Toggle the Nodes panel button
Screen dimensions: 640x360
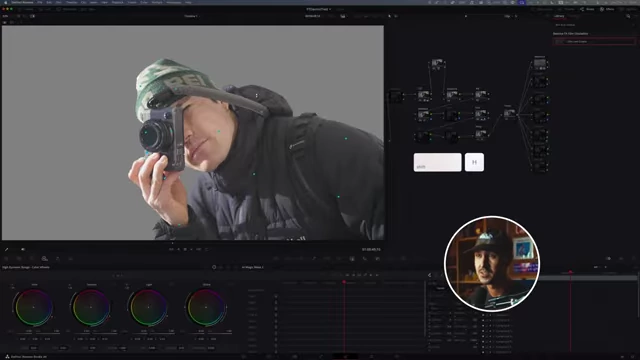pyautogui.click(x=587, y=9)
